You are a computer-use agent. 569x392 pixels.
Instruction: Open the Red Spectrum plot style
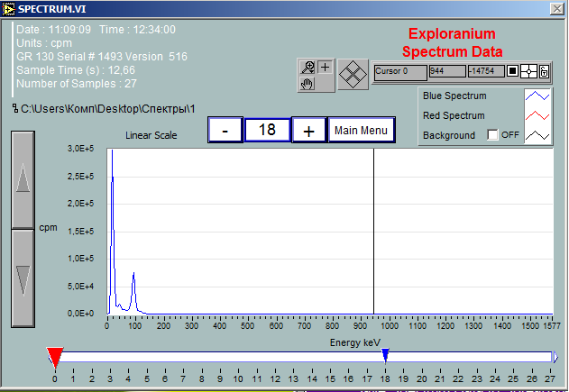pos(539,115)
